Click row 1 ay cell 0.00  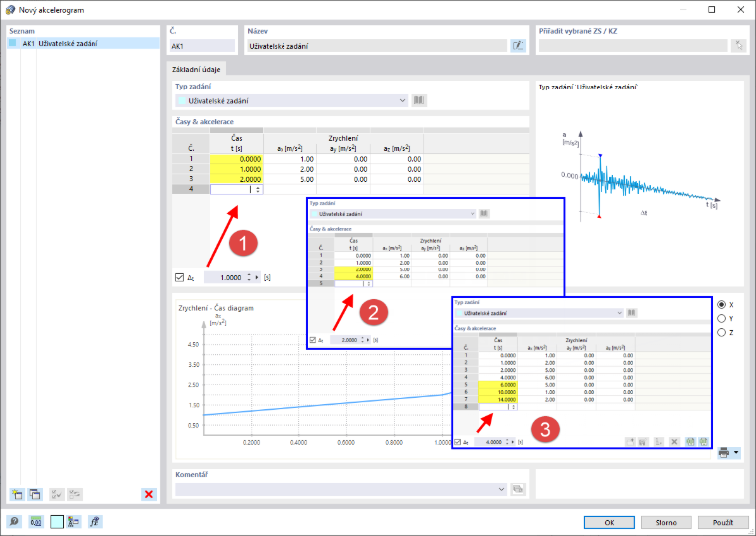[x=343, y=159]
